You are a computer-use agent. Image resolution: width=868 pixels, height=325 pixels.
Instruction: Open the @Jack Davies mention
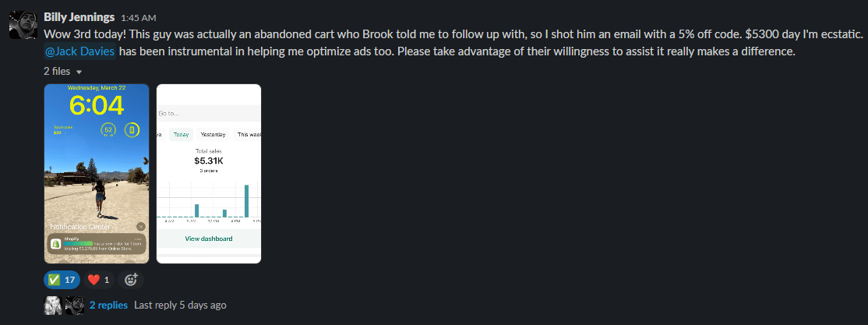pyautogui.click(x=79, y=52)
